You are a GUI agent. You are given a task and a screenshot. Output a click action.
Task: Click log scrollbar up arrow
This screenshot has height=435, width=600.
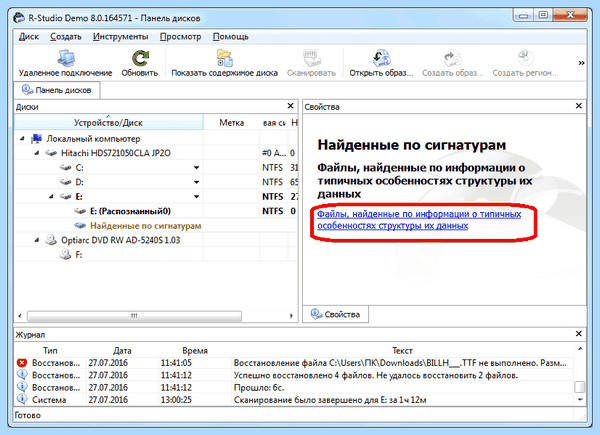(580, 349)
